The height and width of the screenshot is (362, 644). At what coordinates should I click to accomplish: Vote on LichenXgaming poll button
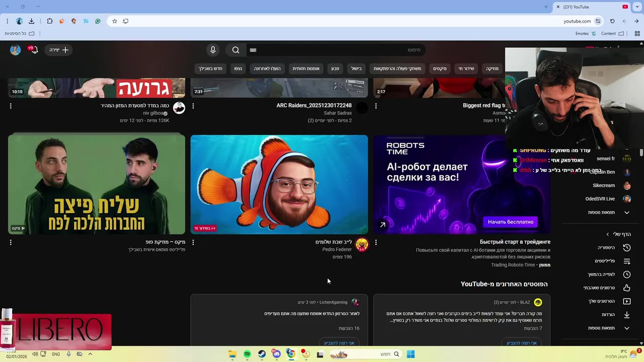coord(339,343)
